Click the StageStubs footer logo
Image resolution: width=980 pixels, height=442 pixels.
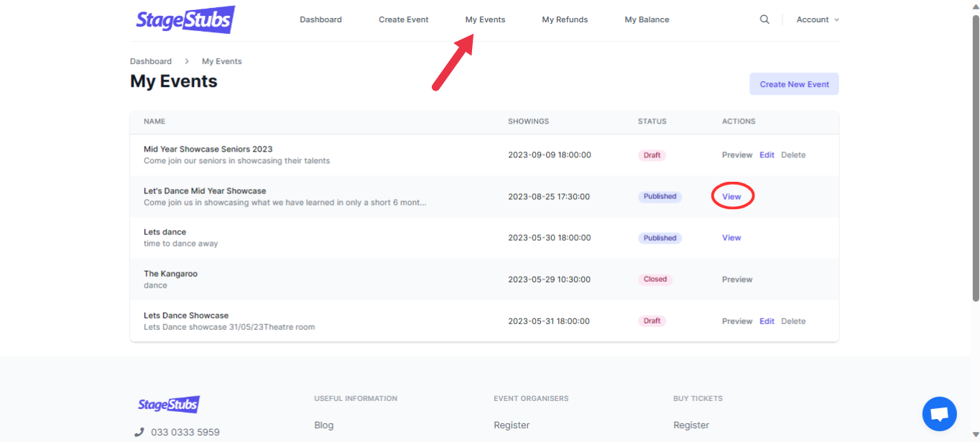168,405
